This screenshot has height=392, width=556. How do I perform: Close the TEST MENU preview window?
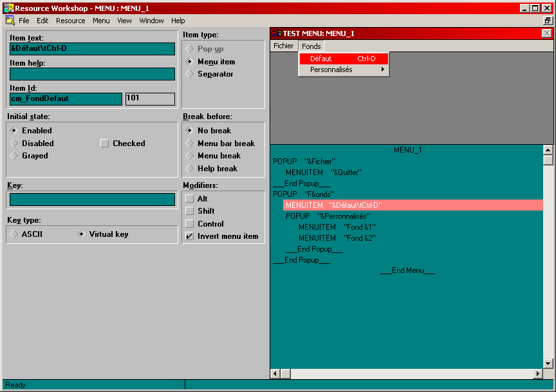pyautogui.click(x=546, y=33)
